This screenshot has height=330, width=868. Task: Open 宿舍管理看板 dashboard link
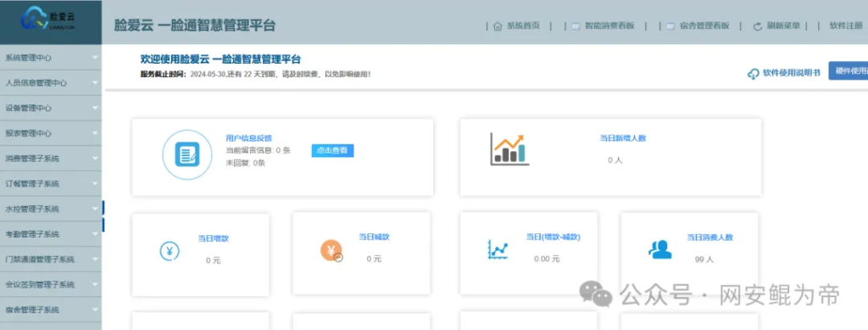click(704, 26)
